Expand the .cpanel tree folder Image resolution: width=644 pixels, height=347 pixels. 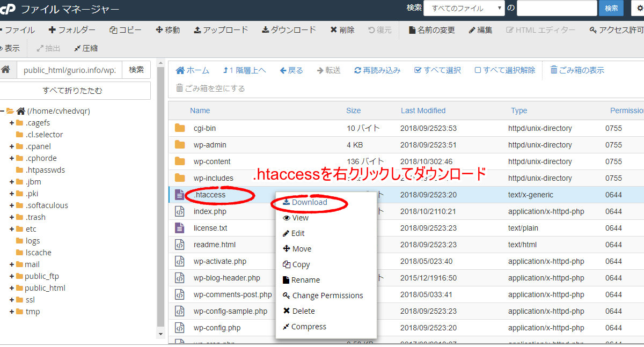pos(12,146)
